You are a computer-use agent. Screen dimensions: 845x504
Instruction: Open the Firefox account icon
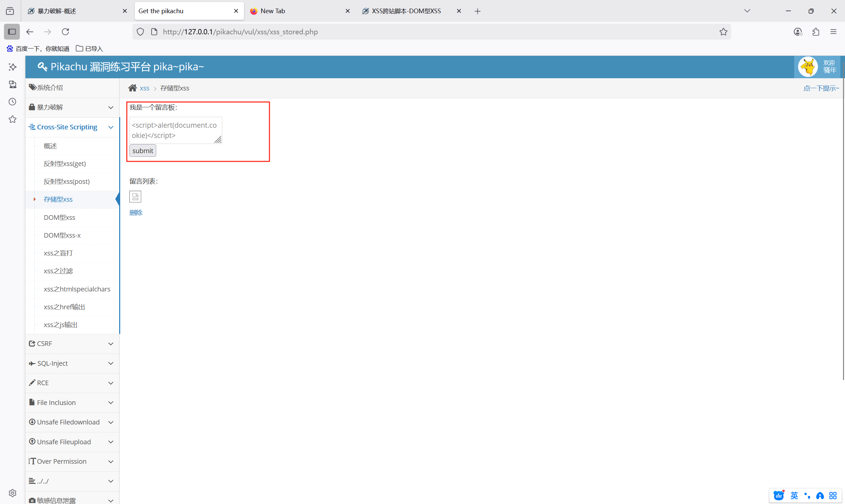click(798, 32)
